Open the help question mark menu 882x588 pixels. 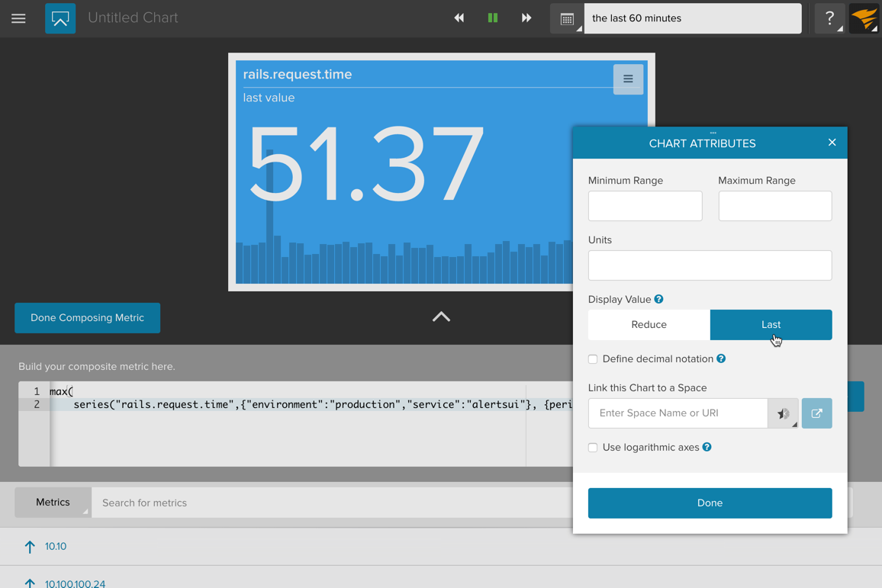click(x=829, y=18)
